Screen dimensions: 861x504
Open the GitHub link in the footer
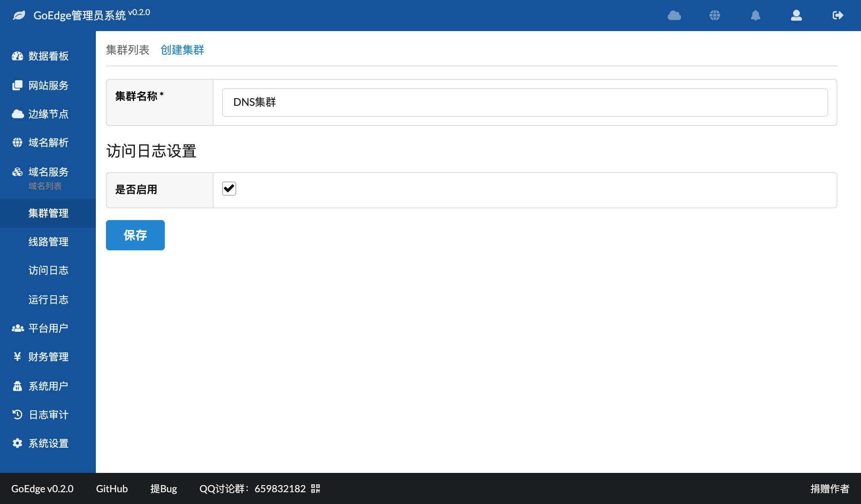[x=111, y=488]
